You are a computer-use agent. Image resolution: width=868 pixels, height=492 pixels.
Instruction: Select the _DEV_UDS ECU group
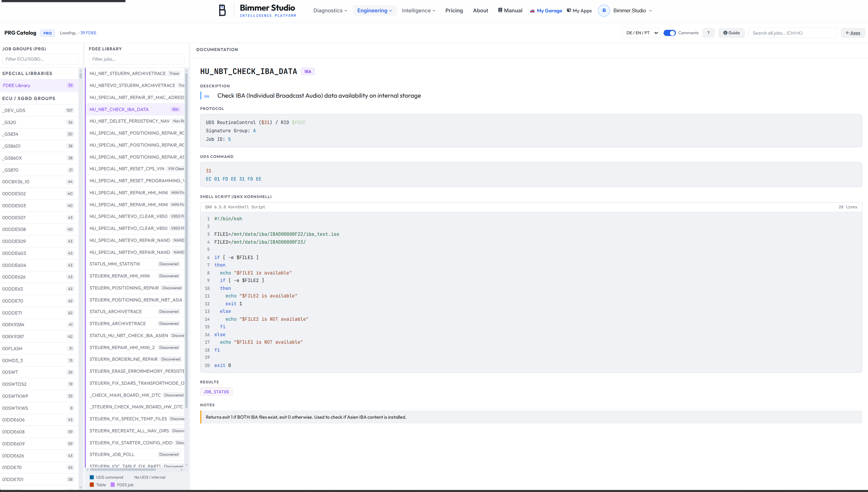[x=39, y=110]
